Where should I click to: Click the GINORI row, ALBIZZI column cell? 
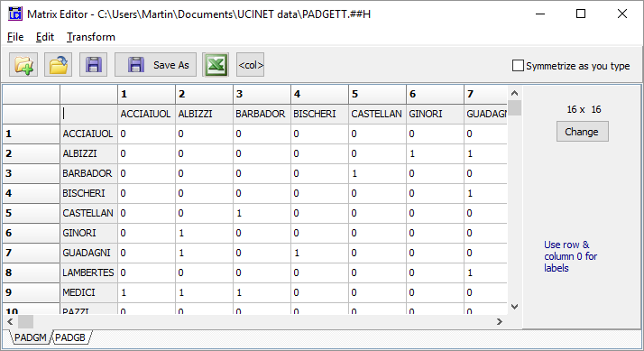click(204, 233)
